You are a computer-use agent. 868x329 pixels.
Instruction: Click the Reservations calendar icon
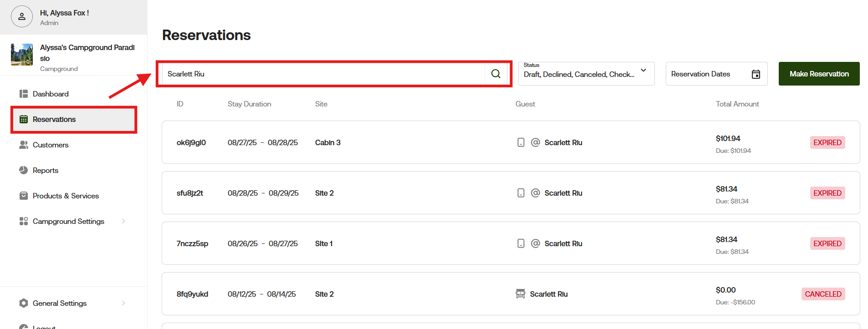point(24,119)
